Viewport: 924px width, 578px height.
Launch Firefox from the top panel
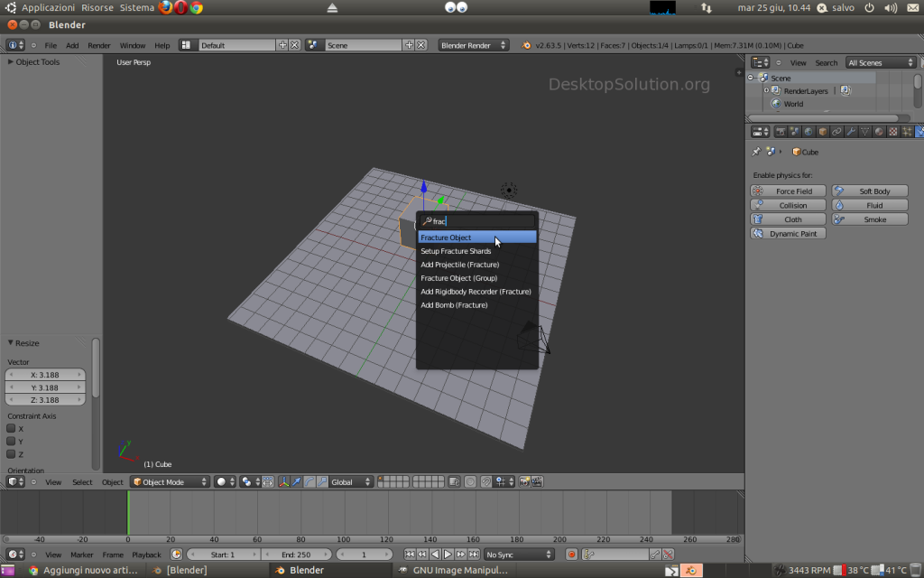click(166, 7)
